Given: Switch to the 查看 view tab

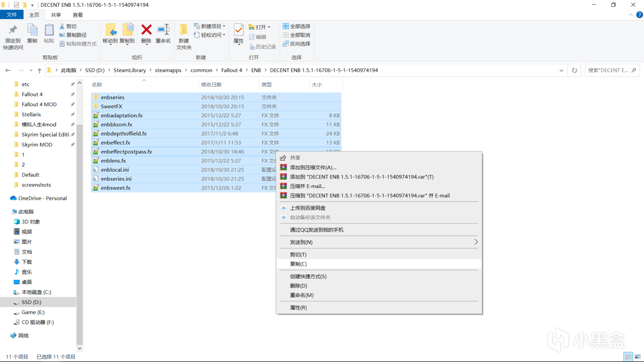Looking at the screenshot, I should pos(78,15).
